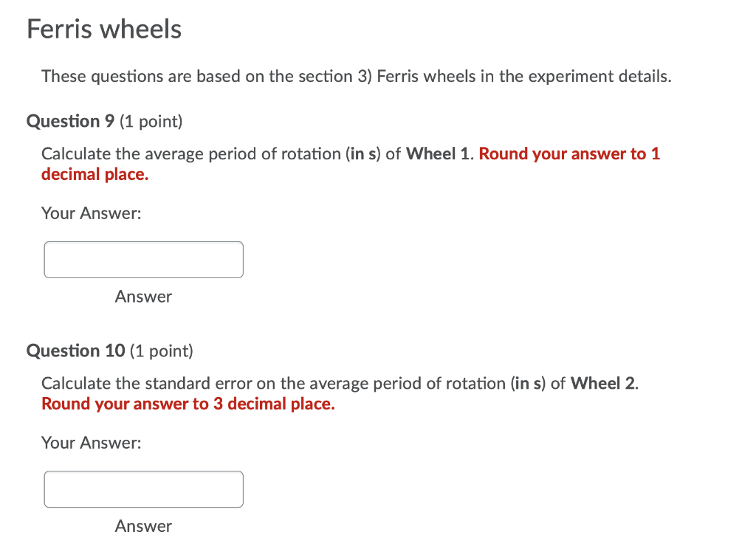Click the section 3 experiment details description
Image resolution: width=756 pixels, height=546 pixels.
click(x=357, y=76)
